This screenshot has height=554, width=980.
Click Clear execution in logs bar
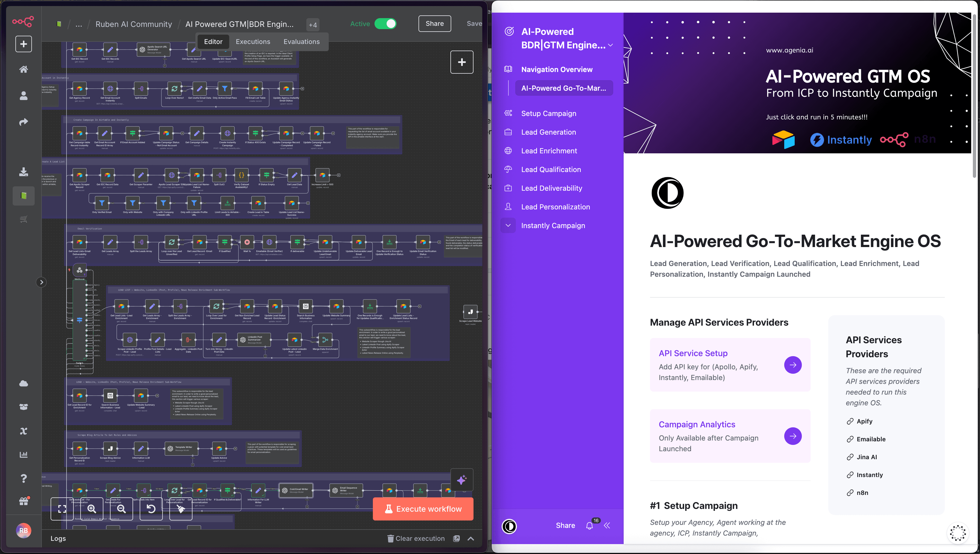416,538
